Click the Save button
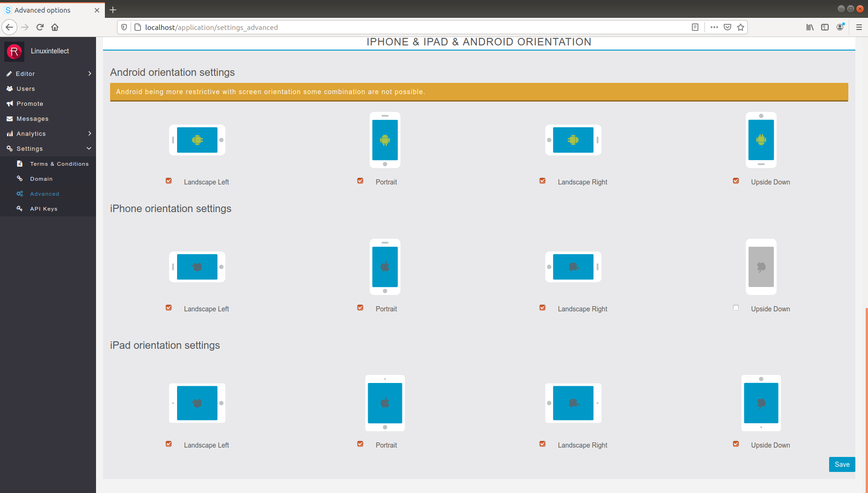Viewport: 868px width, 493px height. pyautogui.click(x=841, y=464)
